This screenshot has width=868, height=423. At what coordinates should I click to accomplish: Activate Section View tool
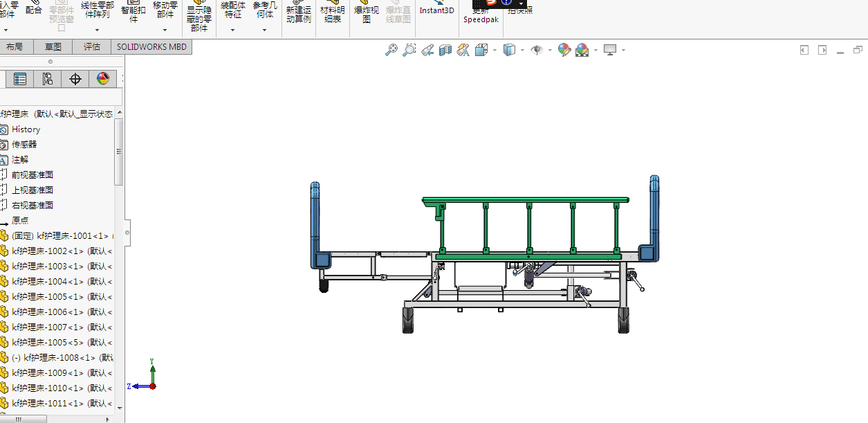pyautogui.click(x=445, y=50)
